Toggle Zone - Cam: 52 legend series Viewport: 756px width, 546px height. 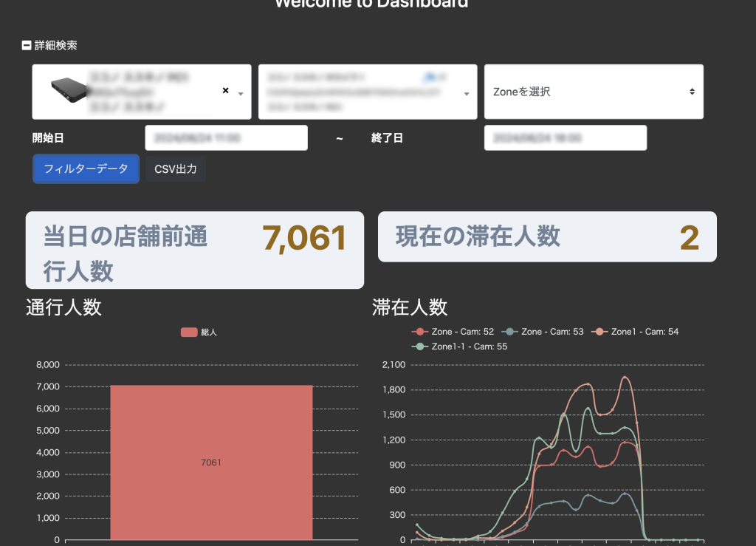419,332
